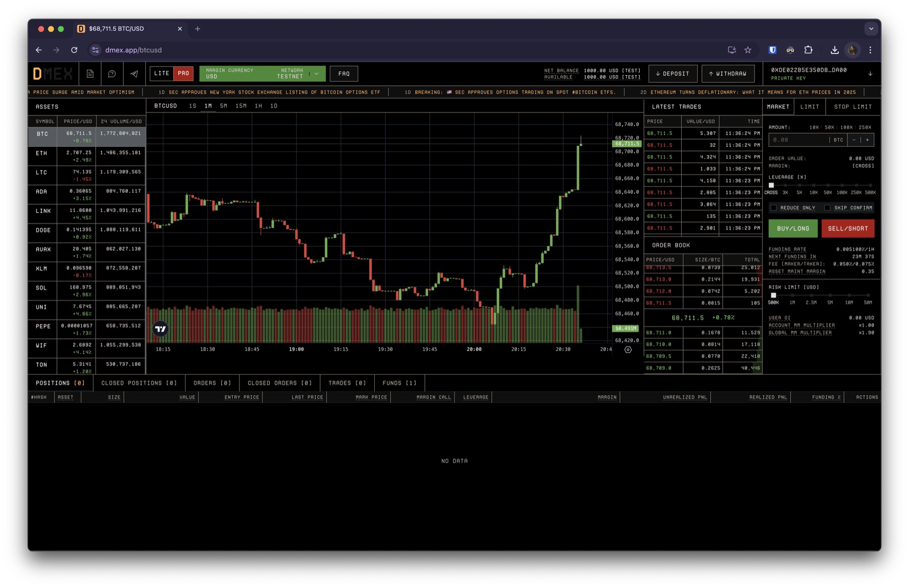Select ETH in the assets list
909x588 pixels.
click(x=86, y=156)
